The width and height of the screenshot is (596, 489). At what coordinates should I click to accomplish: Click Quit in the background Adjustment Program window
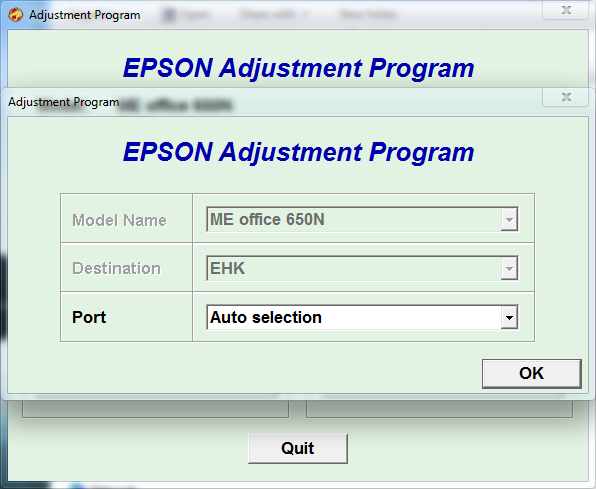click(298, 448)
